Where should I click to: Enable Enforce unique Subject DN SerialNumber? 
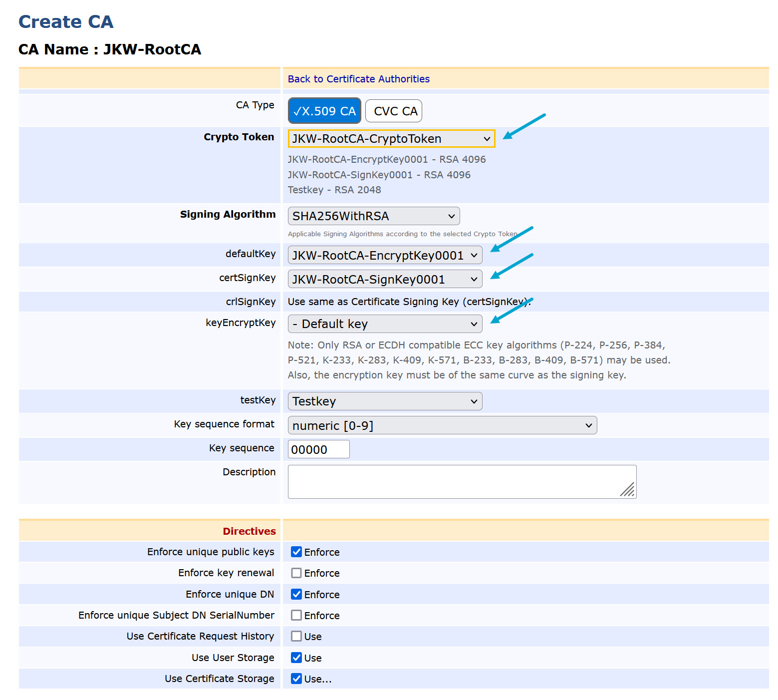pos(296,615)
